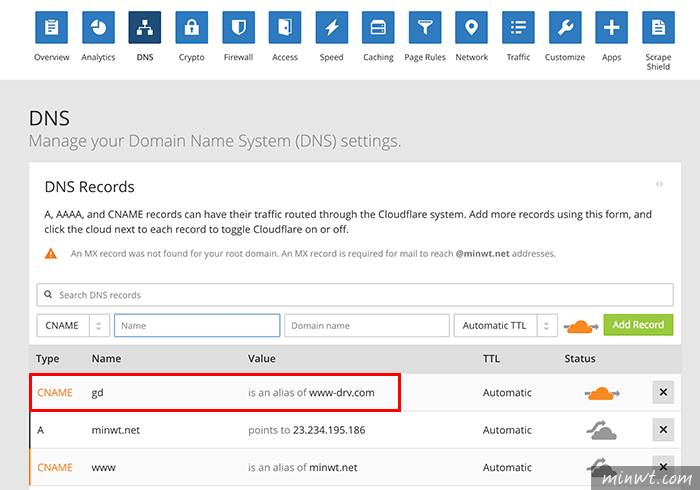Click Automatic TTL of www record

(507, 468)
